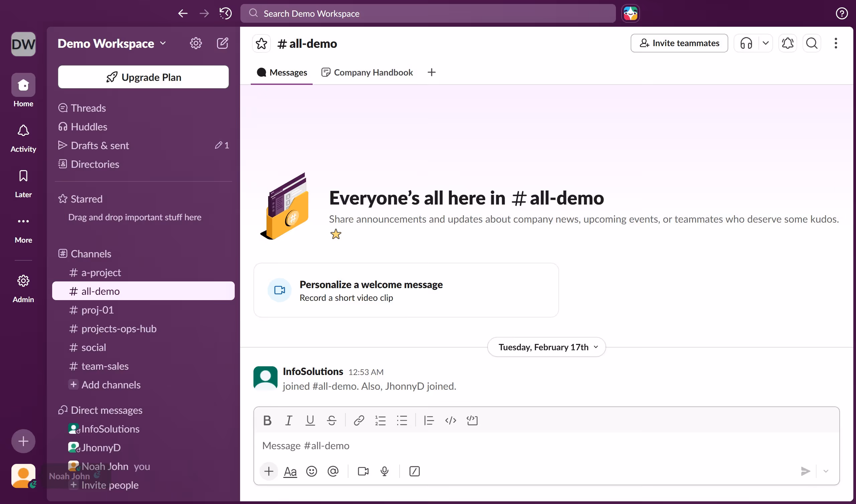Toggle bulleted list formatting

pos(402,420)
